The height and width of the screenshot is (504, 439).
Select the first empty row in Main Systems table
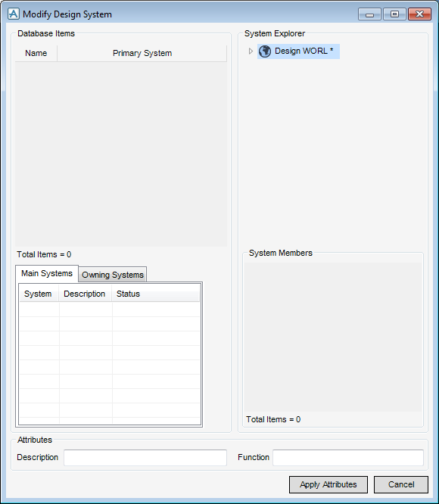click(110, 310)
